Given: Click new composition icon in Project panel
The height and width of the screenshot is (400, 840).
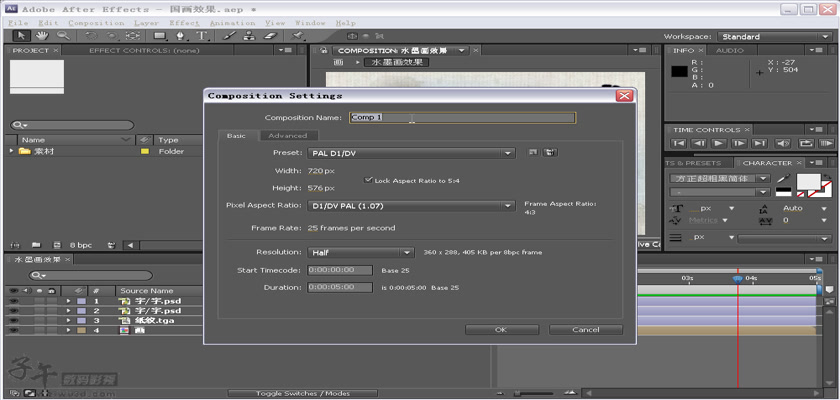Looking at the screenshot, I should 57,245.
